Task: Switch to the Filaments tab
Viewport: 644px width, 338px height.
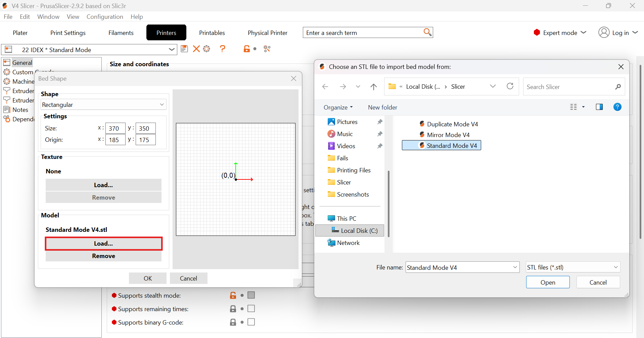Action: click(x=121, y=33)
